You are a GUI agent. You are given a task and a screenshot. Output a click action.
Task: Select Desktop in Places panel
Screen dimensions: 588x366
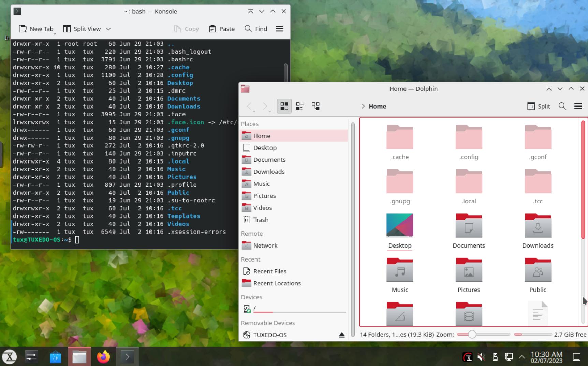[x=294, y=147]
